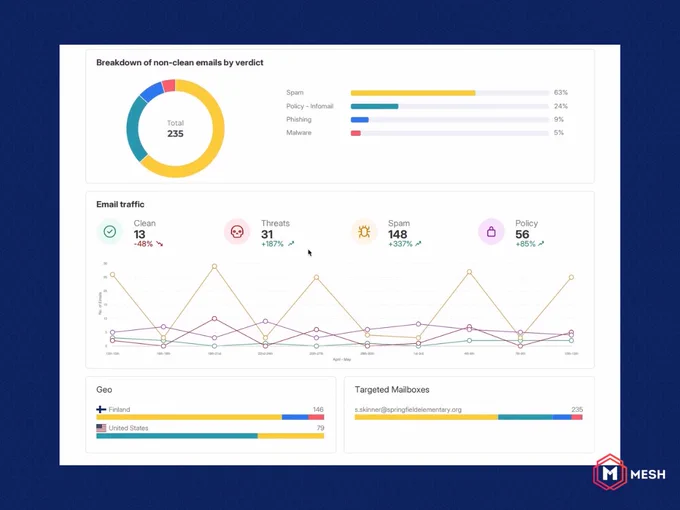
Task: Click the Spam count '148'
Action: 397,234
